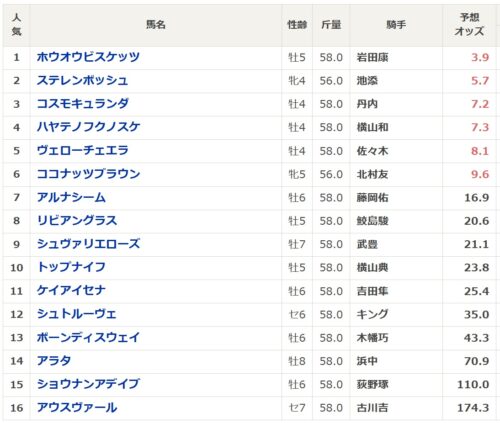500x423 pixels.
Task: Open シュヴァリエローズ horse page
Action: pos(88,244)
